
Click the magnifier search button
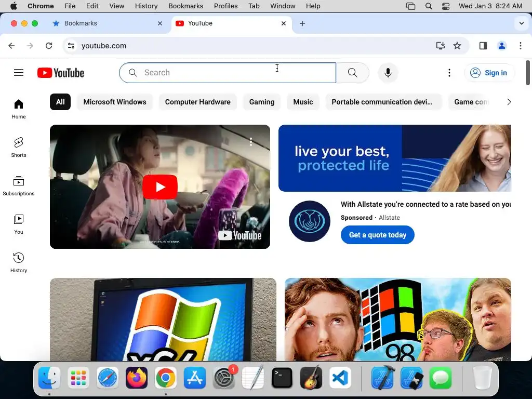(353, 73)
